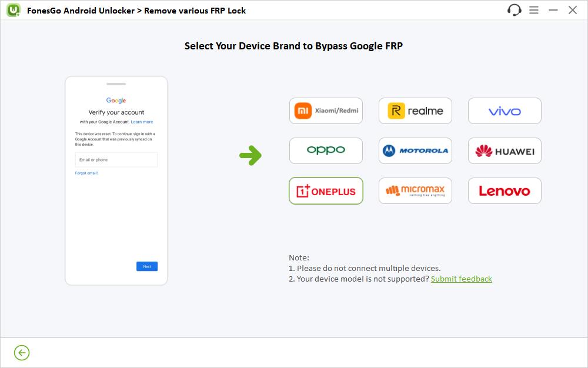Select the Huawei brand tile
Image resolution: width=588 pixels, height=368 pixels.
point(505,150)
